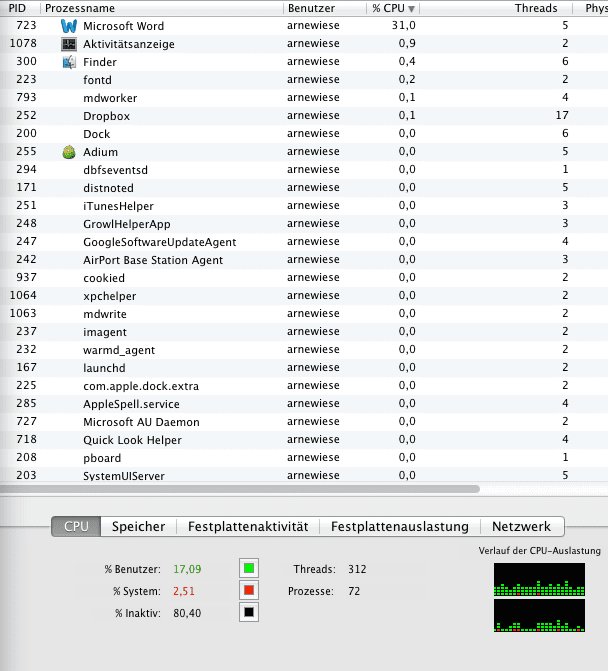Open the Speicher tab
Viewport: 608px width, 671px height.
(139, 526)
